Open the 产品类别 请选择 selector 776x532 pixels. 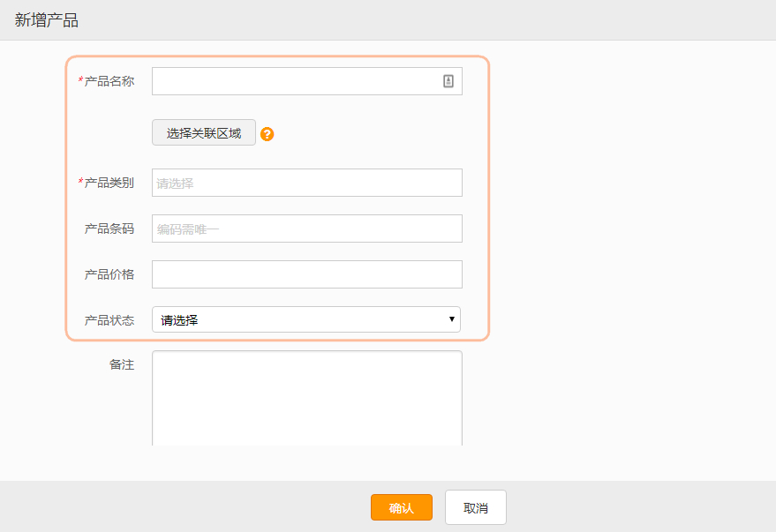pyautogui.click(x=307, y=183)
